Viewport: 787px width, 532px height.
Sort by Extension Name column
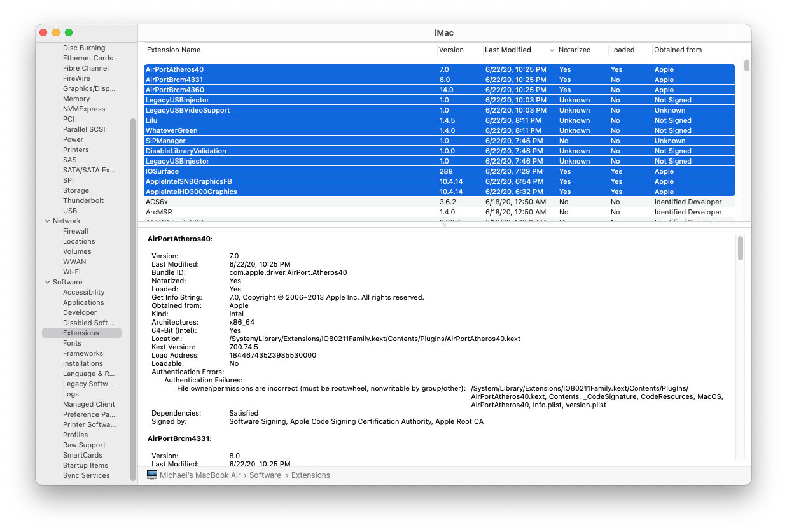(x=174, y=50)
